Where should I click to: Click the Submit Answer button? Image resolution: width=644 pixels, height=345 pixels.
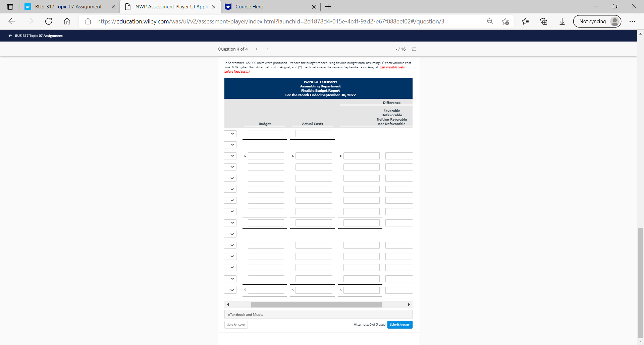point(399,324)
